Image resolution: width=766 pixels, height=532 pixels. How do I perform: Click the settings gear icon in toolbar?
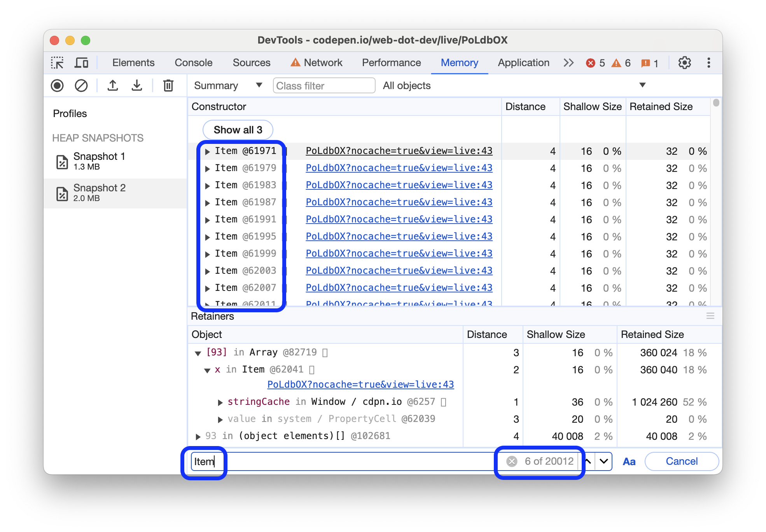coord(684,63)
